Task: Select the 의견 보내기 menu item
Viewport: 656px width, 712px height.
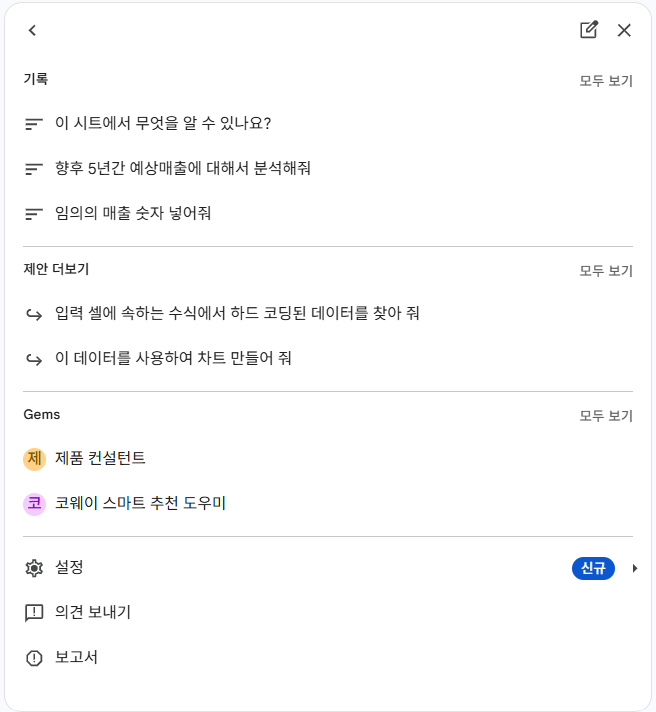Action: pos(328,613)
